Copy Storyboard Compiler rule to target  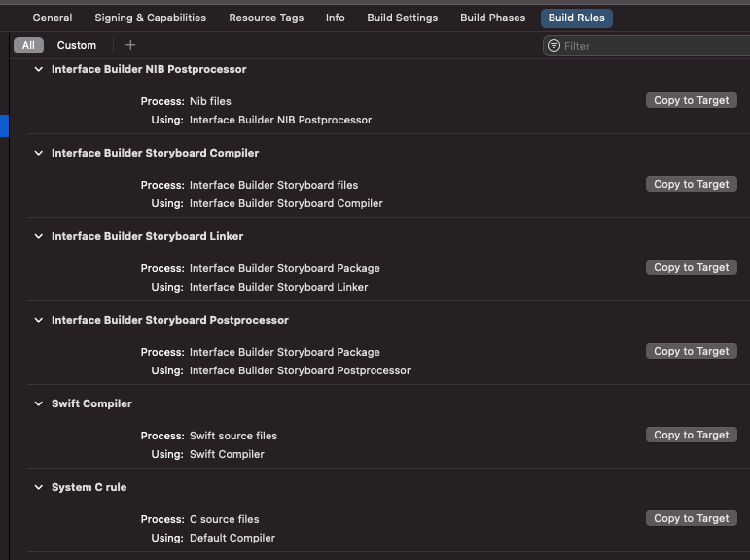coord(692,184)
